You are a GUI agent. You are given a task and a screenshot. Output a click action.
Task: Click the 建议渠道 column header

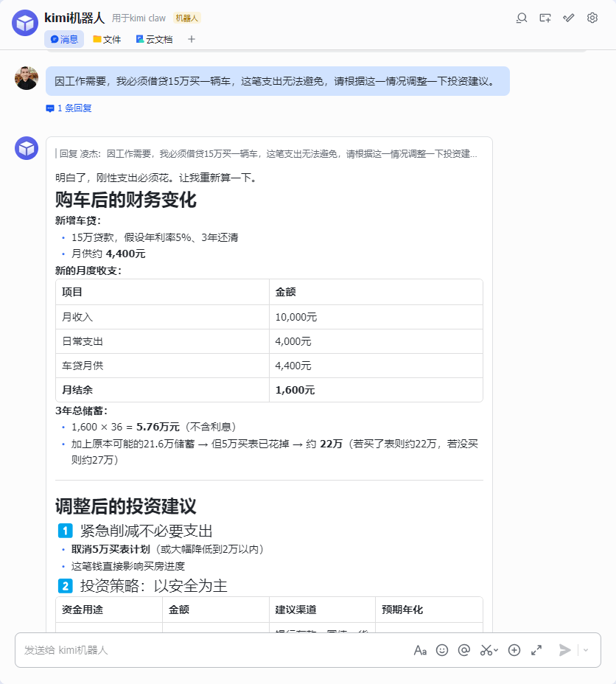click(322, 610)
